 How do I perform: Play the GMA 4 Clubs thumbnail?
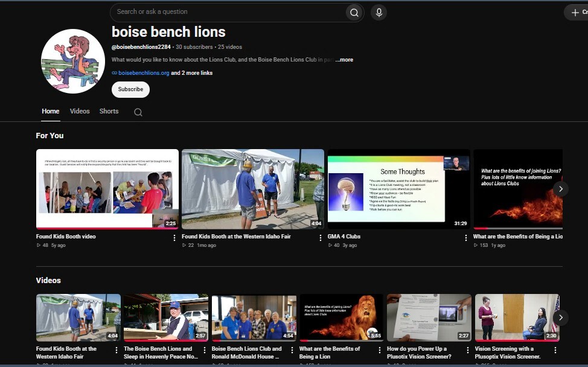tap(398, 189)
